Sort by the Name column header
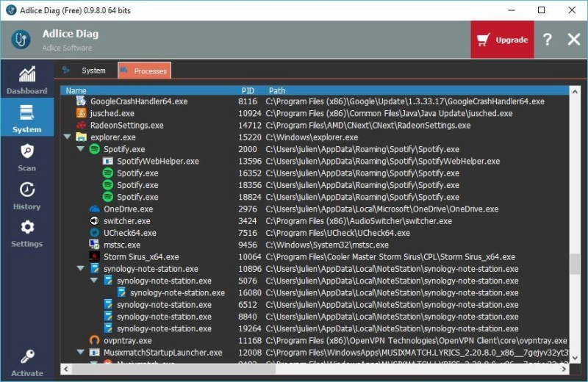This screenshot has height=382, width=588. [76, 90]
